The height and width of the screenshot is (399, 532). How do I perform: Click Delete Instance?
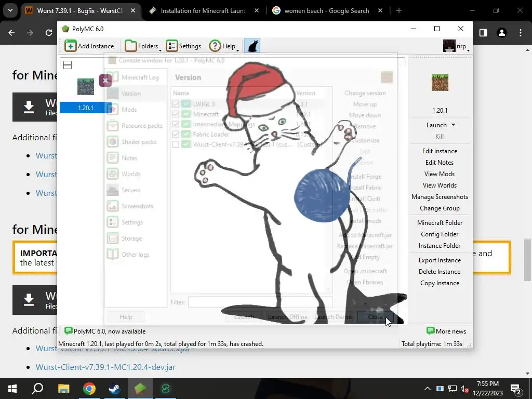(x=440, y=272)
